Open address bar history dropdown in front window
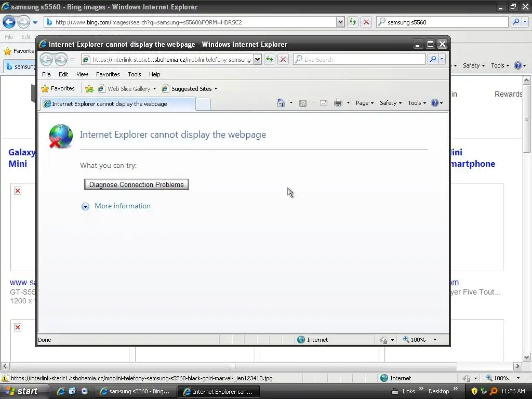Viewport: 532px width, 399px height. tap(258, 60)
